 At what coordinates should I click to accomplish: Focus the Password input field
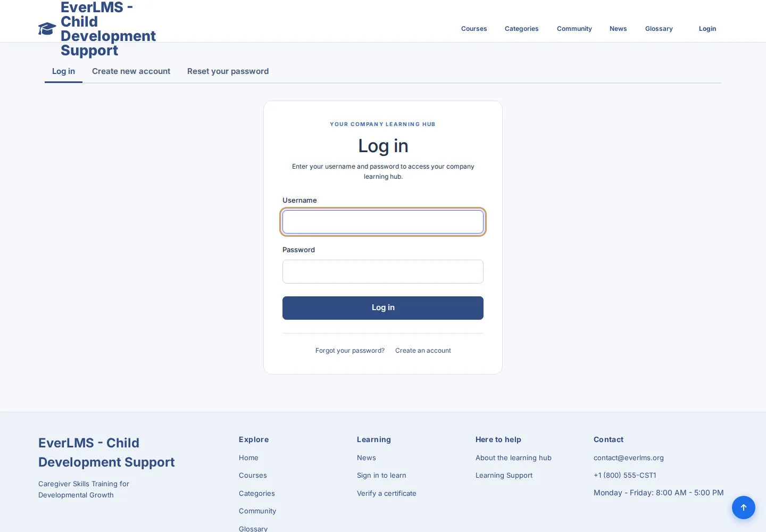click(383, 271)
